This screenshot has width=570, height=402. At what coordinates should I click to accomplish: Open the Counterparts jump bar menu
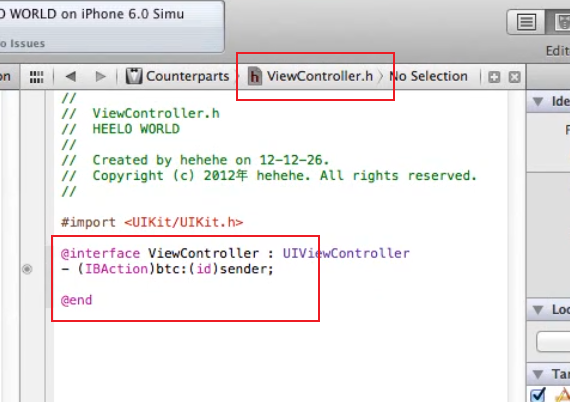[x=177, y=76]
